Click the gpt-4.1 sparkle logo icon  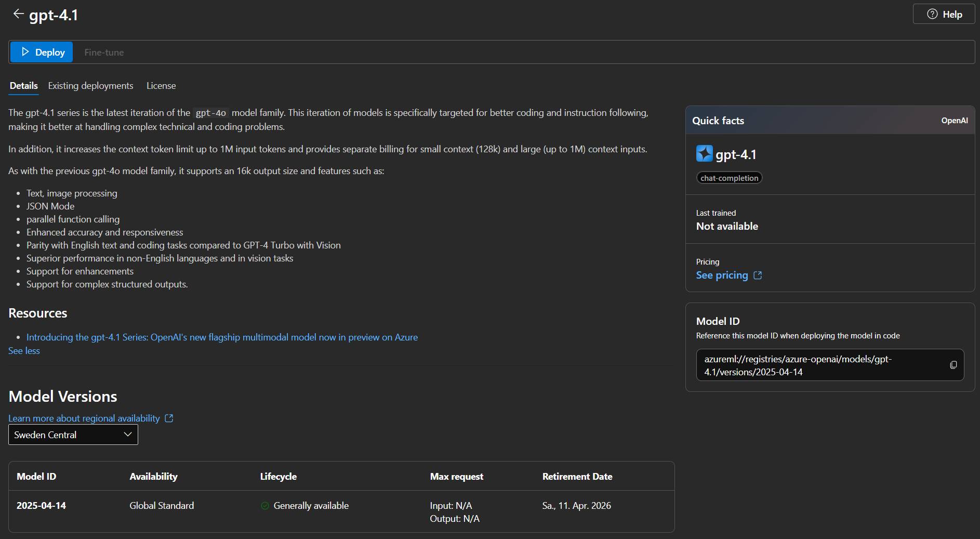click(x=704, y=154)
